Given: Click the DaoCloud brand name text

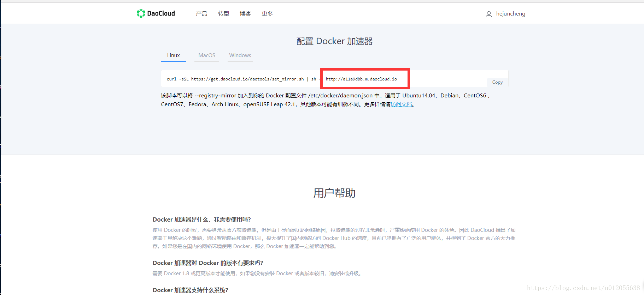Looking at the screenshot, I should pyautogui.click(x=161, y=13).
